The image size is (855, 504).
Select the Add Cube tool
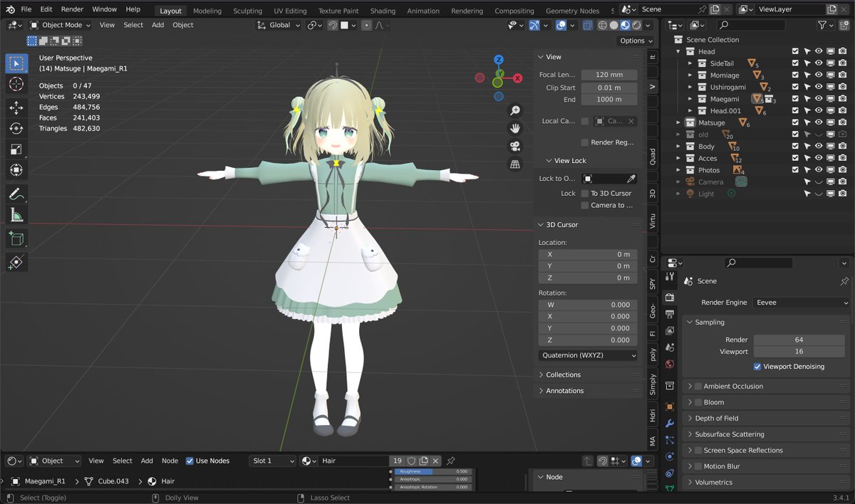coord(16,238)
